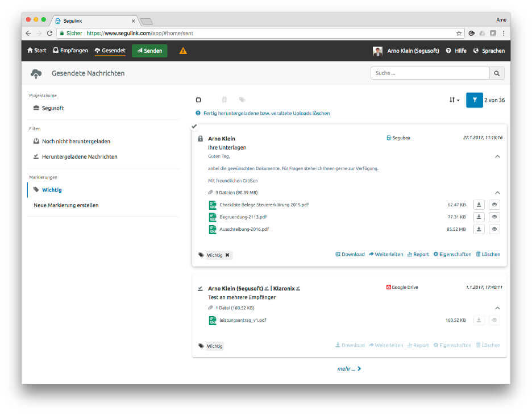This screenshot has height=415, width=532.
Task: Download Begruendung-2113.pdf via its download icon
Action: coord(479,217)
